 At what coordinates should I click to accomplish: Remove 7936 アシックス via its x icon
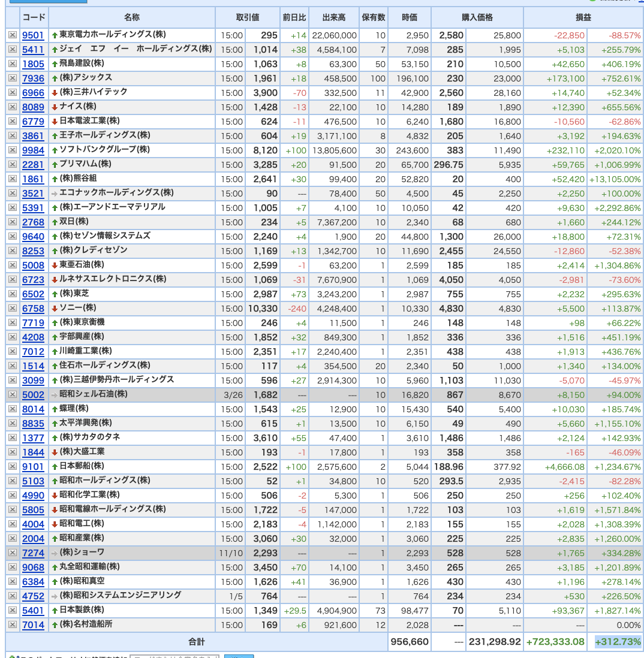click(13, 78)
